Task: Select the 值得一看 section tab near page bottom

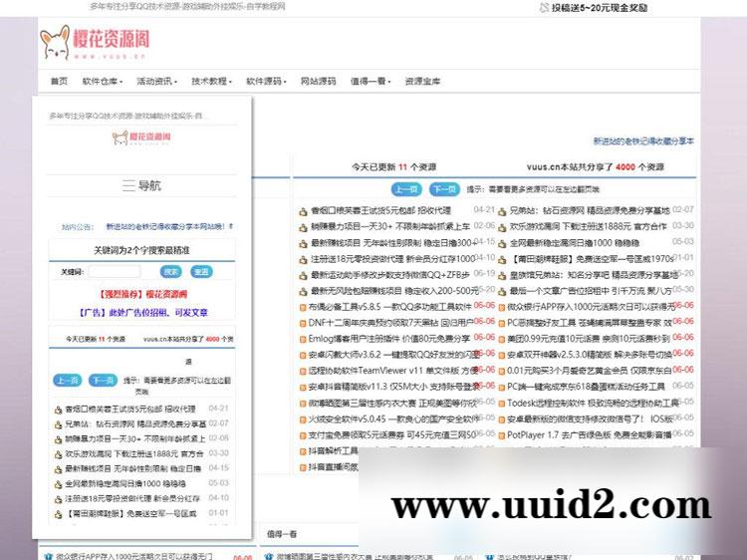Action: pos(282,534)
